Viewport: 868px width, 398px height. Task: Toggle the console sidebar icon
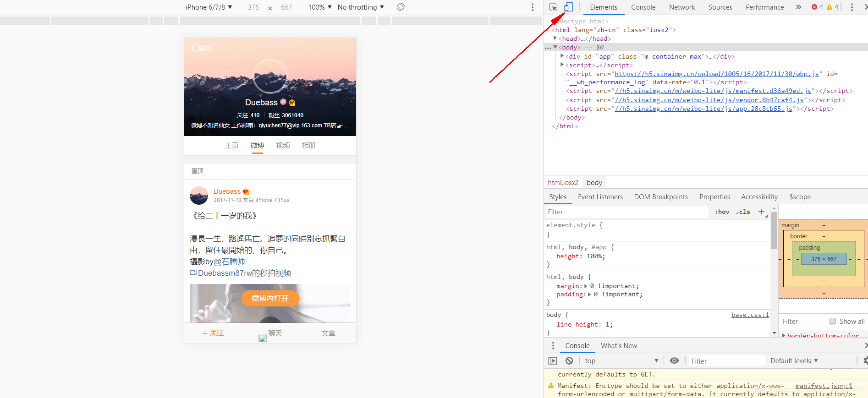(x=553, y=361)
